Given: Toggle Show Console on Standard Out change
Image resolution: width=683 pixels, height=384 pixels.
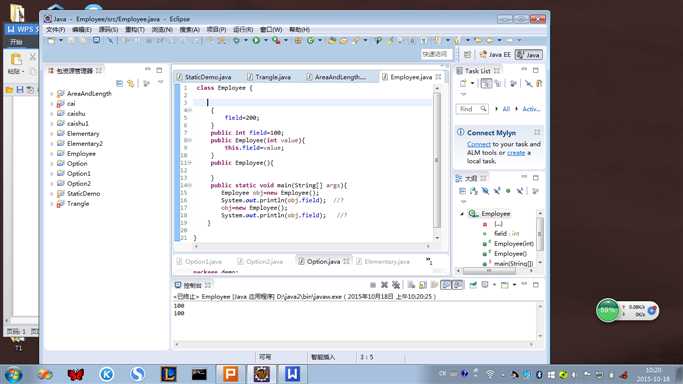Looking at the screenshot, I should (x=446, y=285).
